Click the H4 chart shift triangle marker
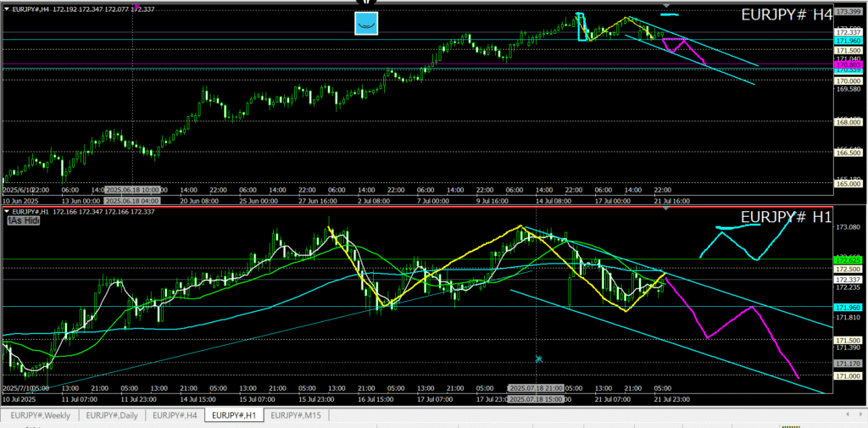The height and width of the screenshot is (428, 868). click(x=666, y=7)
